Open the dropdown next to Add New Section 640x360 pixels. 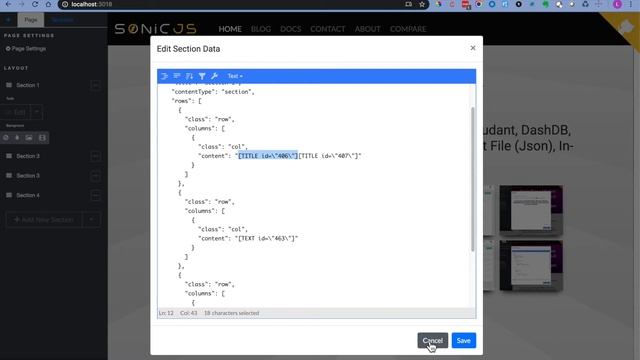coord(91,220)
